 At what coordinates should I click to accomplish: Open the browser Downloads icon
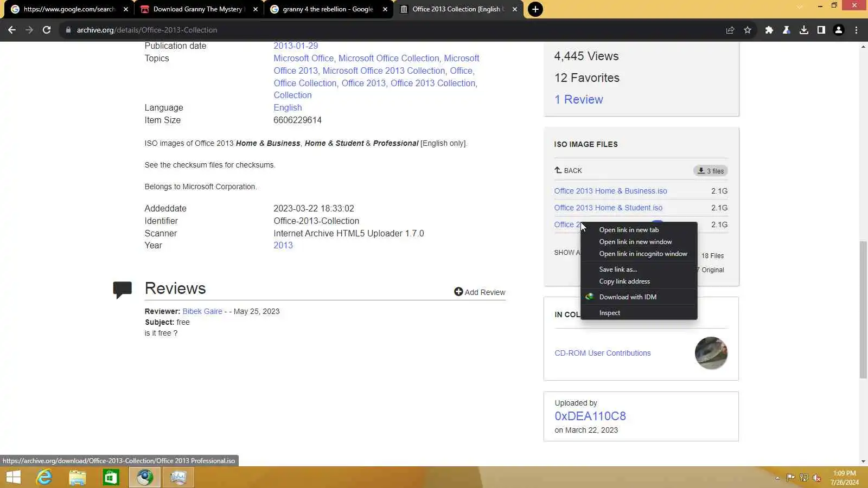click(804, 30)
